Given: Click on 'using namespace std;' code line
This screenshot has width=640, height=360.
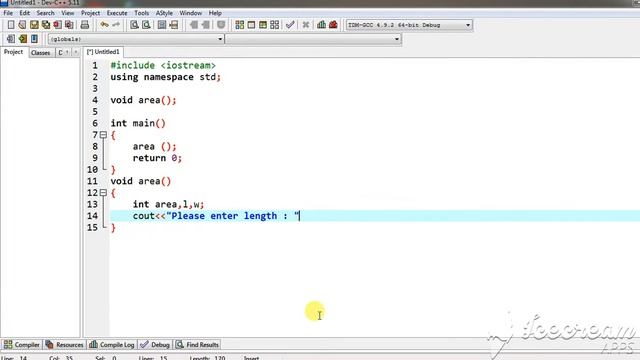Looking at the screenshot, I should [166, 77].
